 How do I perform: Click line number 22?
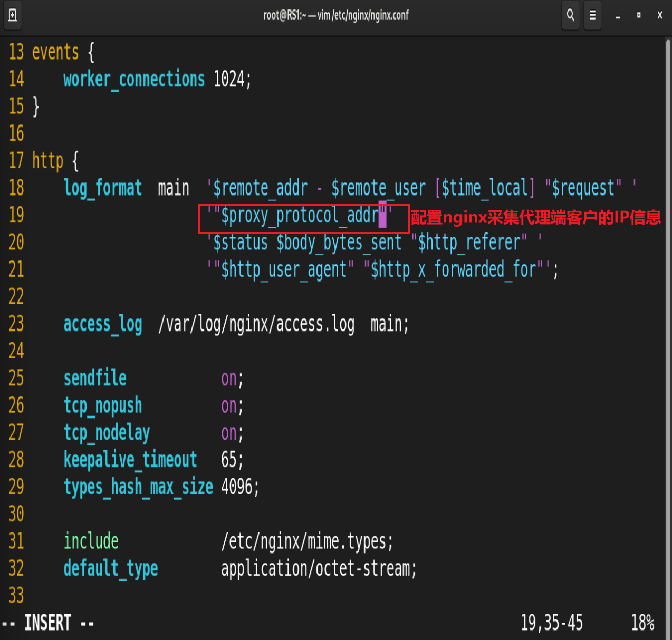click(x=16, y=297)
